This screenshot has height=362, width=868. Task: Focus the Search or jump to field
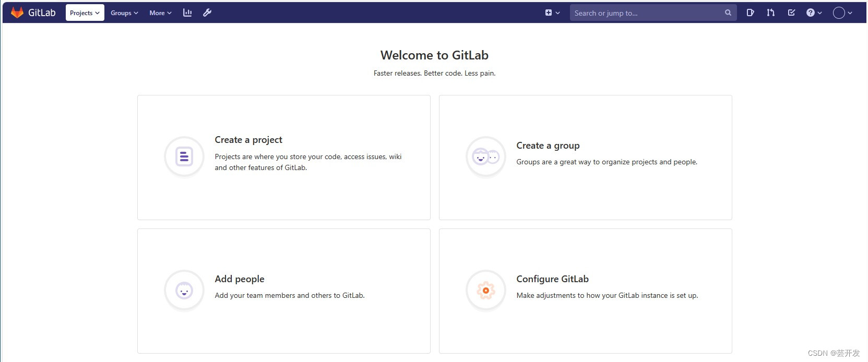[653, 13]
